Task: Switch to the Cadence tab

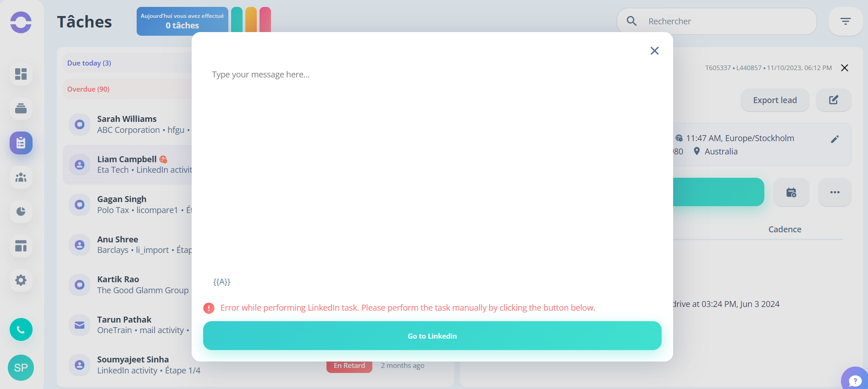Action: pyautogui.click(x=785, y=229)
